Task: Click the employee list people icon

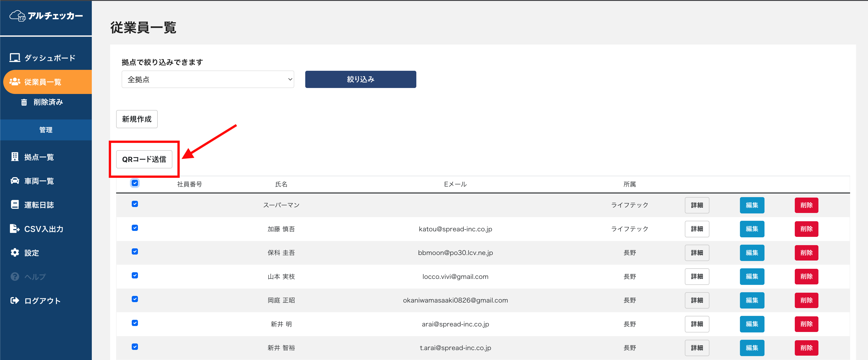Action: pos(15,82)
